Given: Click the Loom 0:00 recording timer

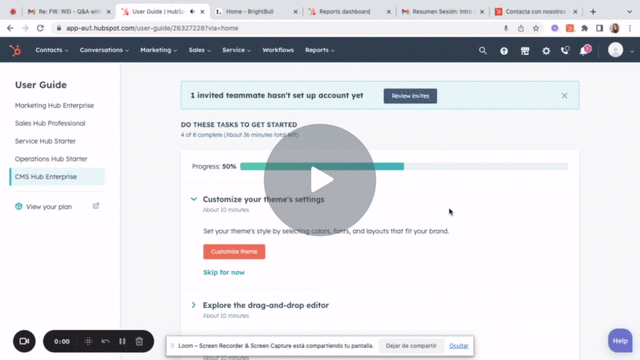Looking at the screenshot, I should coord(62,341).
